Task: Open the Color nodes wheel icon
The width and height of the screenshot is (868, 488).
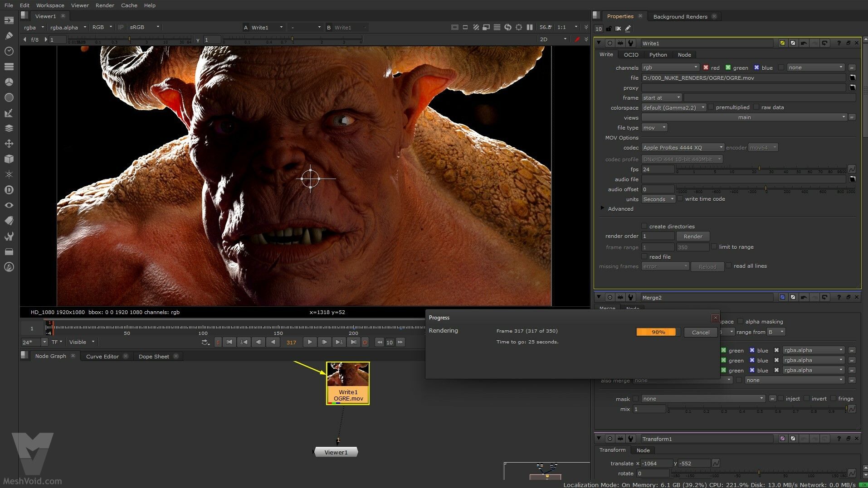Action: (9, 82)
